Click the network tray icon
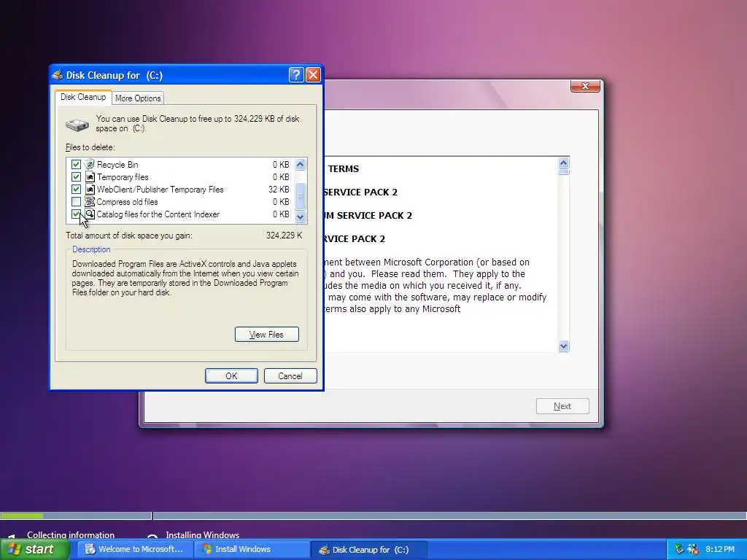The width and height of the screenshot is (747, 560). [679, 550]
